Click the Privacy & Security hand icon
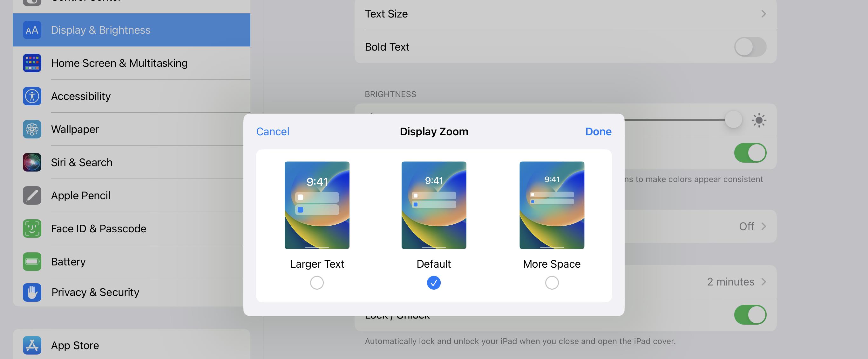The height and width of the screenshot is (359, 868). pos(32,292)
